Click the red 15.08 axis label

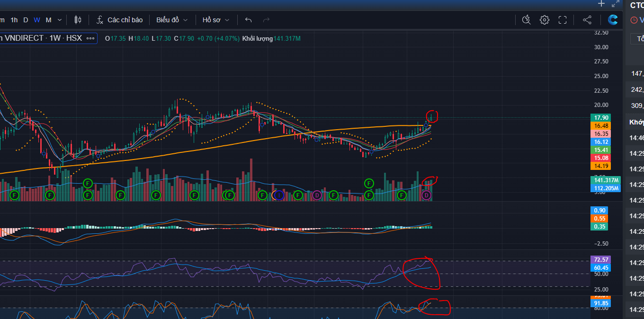click(x=600, y=158)
